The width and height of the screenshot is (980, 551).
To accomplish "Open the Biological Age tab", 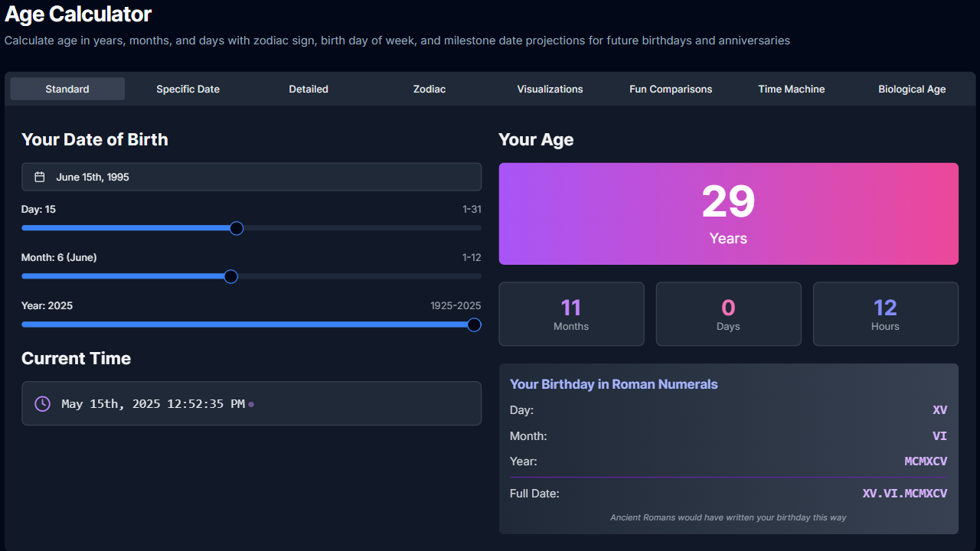I will 912,89.
